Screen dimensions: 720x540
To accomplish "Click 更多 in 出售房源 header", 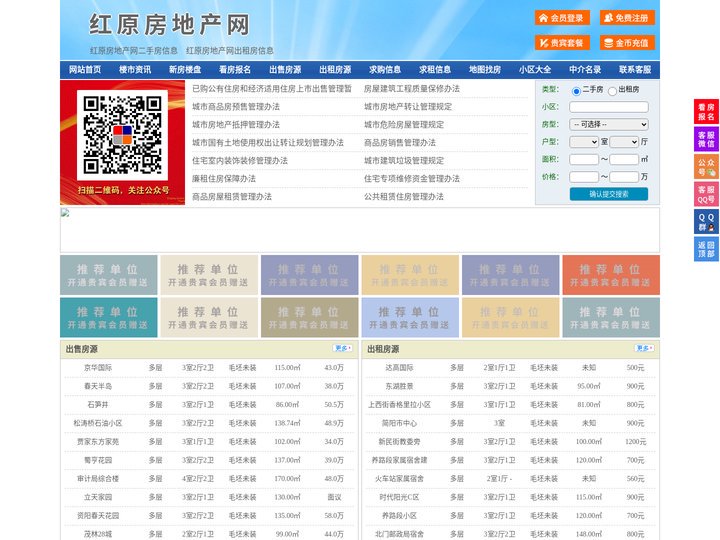I will (343, 349).
